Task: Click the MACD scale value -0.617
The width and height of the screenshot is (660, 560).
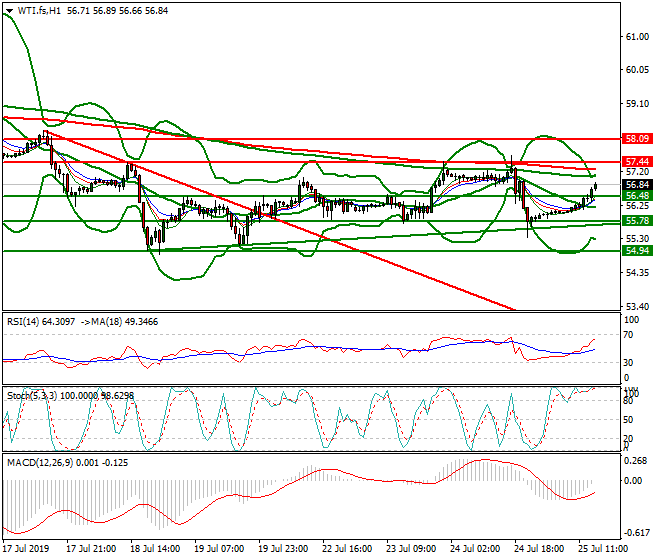Action: point(636,533)
